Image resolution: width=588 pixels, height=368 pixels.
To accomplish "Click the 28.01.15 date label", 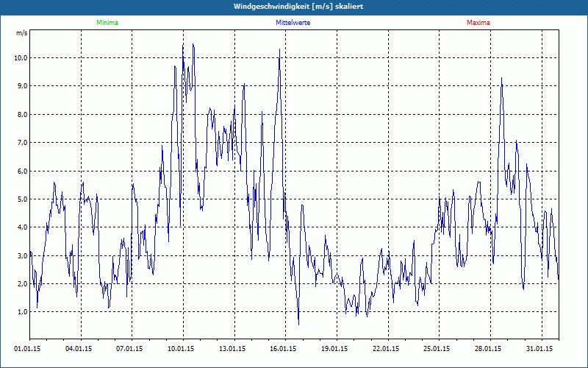I will 488,349.
